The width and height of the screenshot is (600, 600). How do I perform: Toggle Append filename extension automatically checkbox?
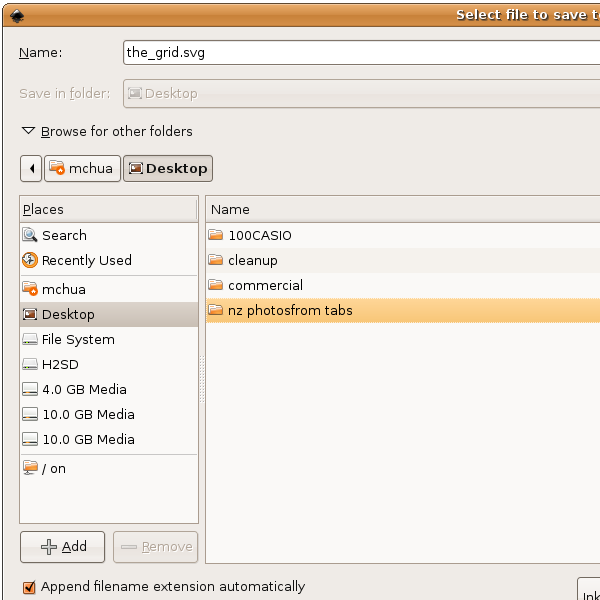click(29, 587)
